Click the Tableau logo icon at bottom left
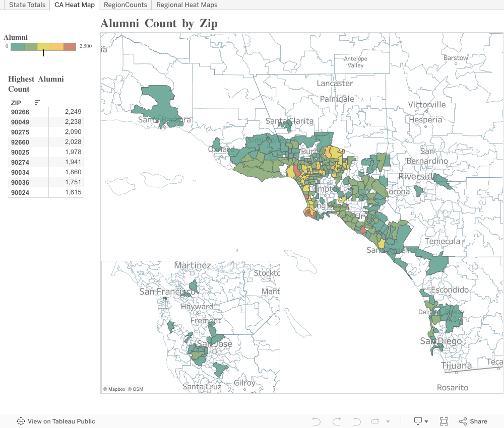The image size is (504, 428). point(21,421)
